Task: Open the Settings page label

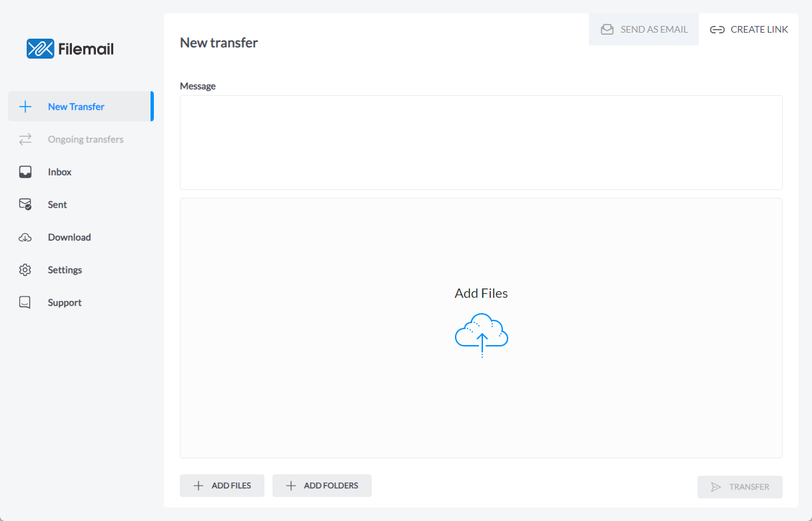Action: (x=65, y=270)
